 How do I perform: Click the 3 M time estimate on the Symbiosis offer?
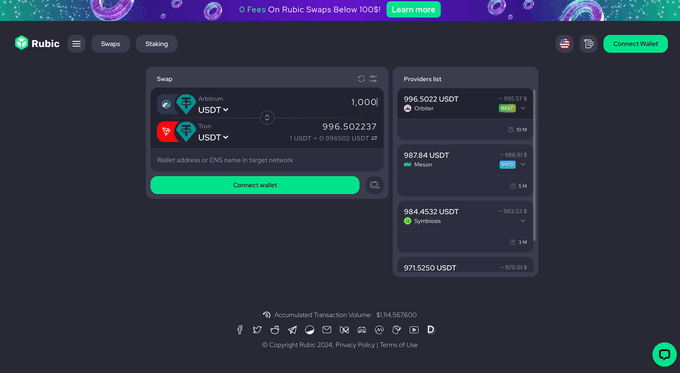point(519,242)
